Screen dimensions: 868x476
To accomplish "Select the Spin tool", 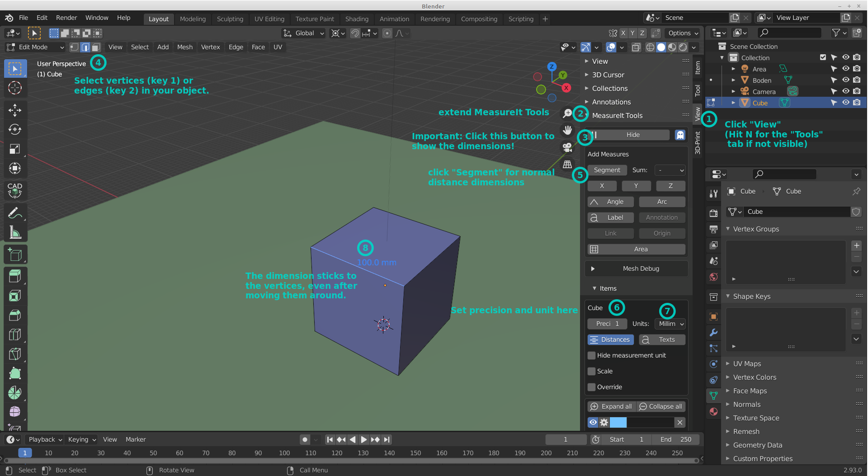I will coord(15,393).
